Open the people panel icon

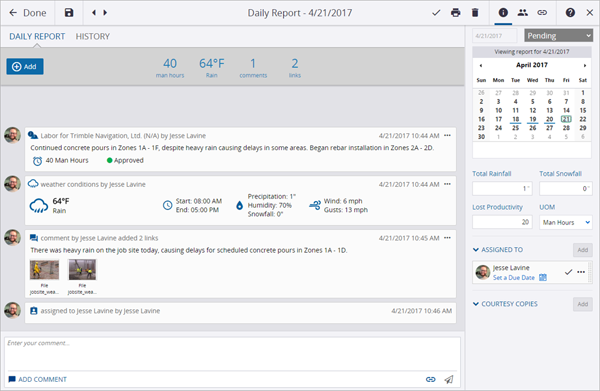point(523,13)
